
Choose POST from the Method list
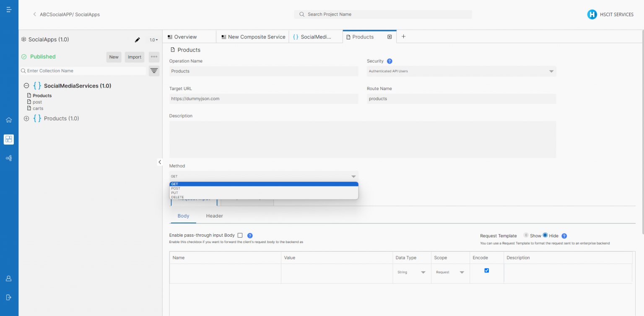pos(176,189)
